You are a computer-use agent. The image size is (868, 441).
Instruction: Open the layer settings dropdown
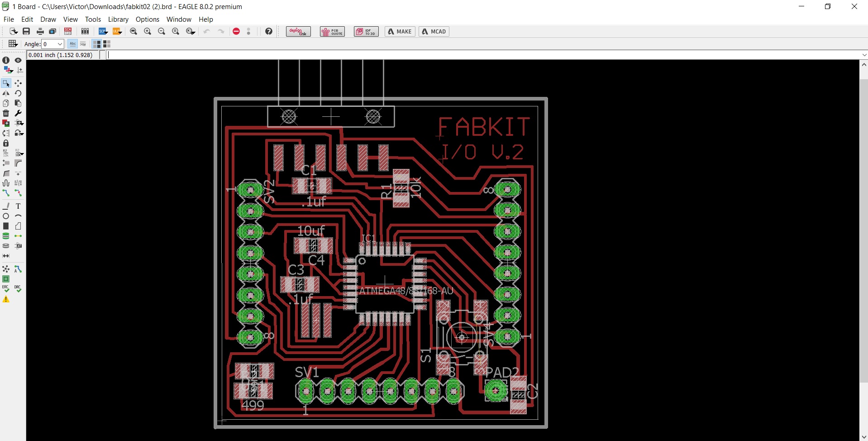(x=8, y=70)
